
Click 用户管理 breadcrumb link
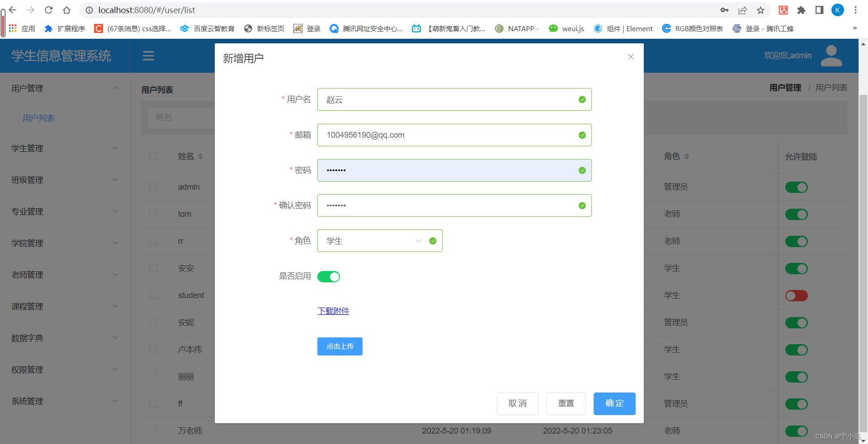click(x=785, y=88)
